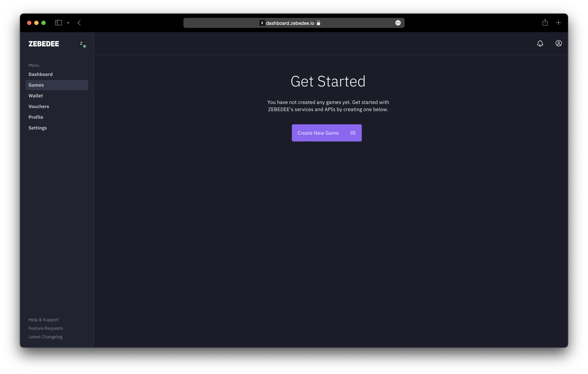588x374 pixels.
Task: Expand Settings menu option
Action: (37, 127)
